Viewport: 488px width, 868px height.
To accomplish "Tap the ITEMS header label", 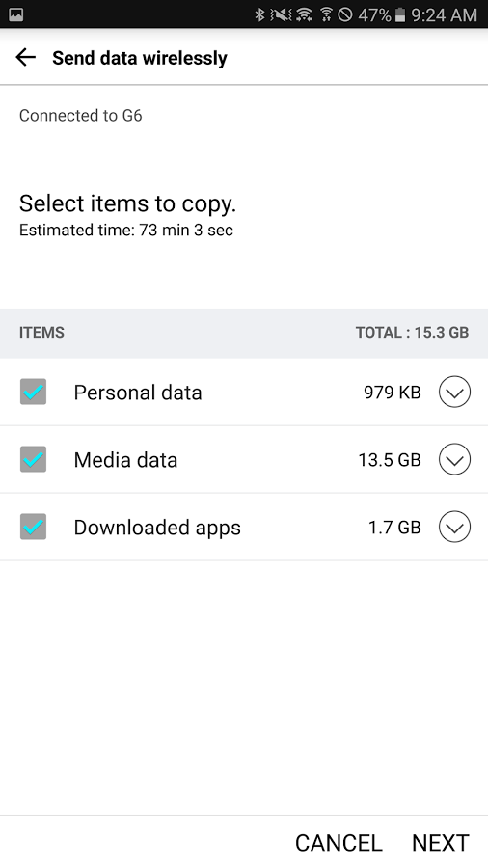I will click(x=41, y=332).
